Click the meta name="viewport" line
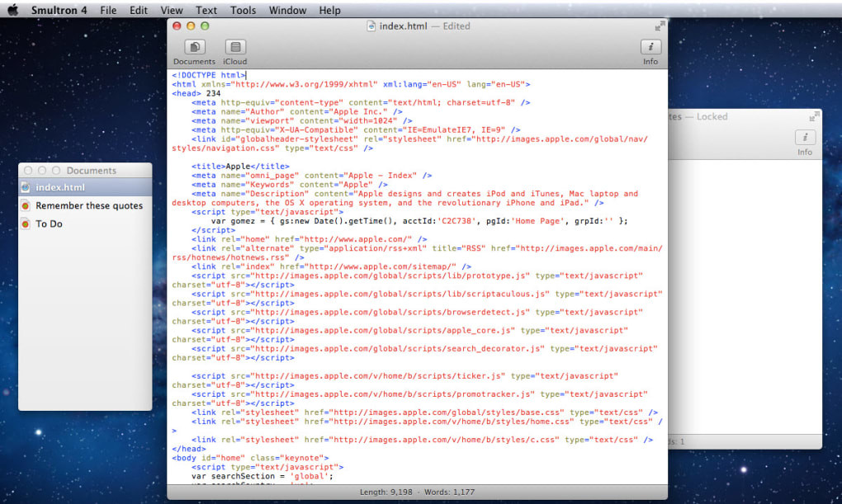 coord(302,120)
